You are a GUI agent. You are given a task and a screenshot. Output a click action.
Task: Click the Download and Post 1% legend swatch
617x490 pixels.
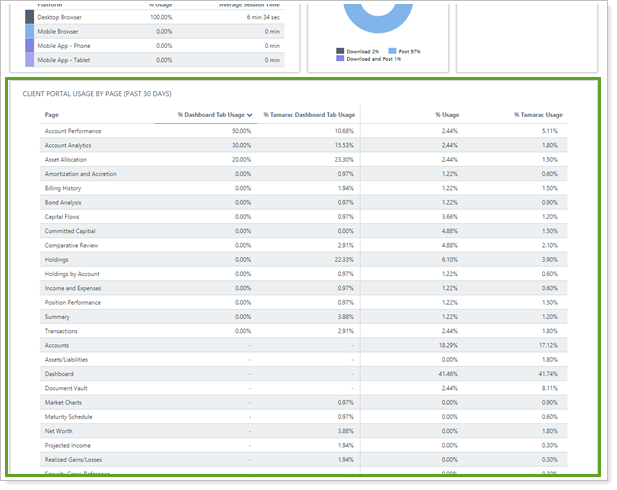click(340, 58)
